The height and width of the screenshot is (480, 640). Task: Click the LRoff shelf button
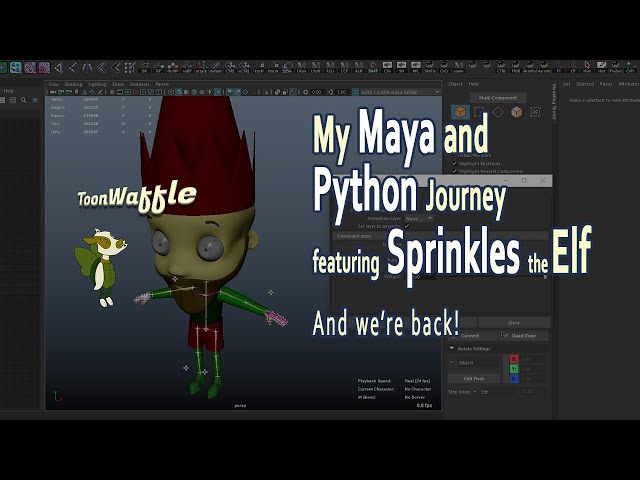[316, 67]
